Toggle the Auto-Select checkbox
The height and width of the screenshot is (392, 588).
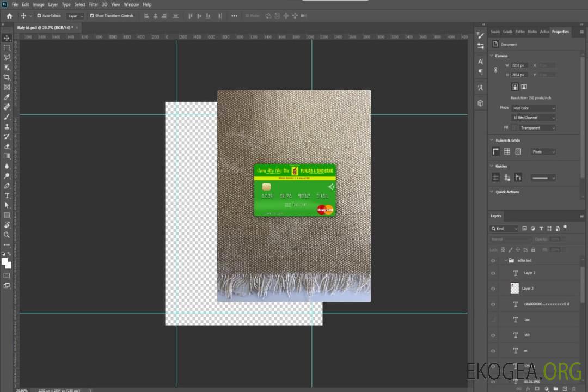click(40, 16)
